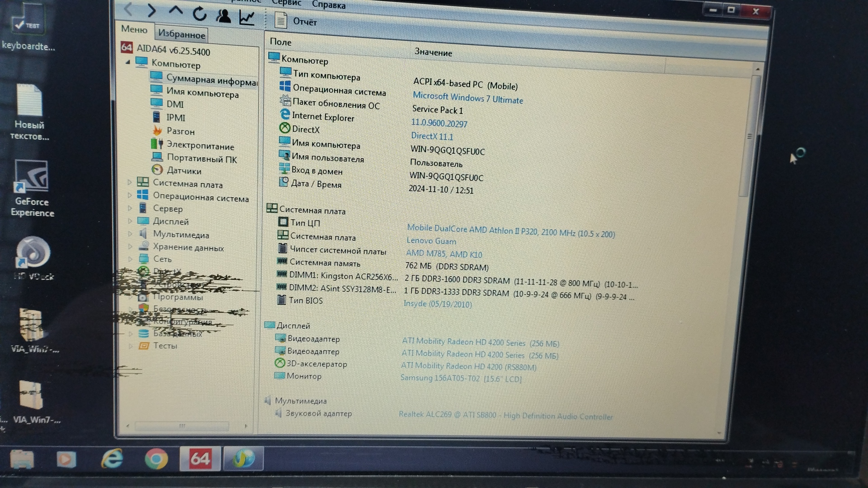Image resolution: width=868 pixels, height=488 pixels.
Task: Expand the Дисплей tree node
Action: point(130,221)
